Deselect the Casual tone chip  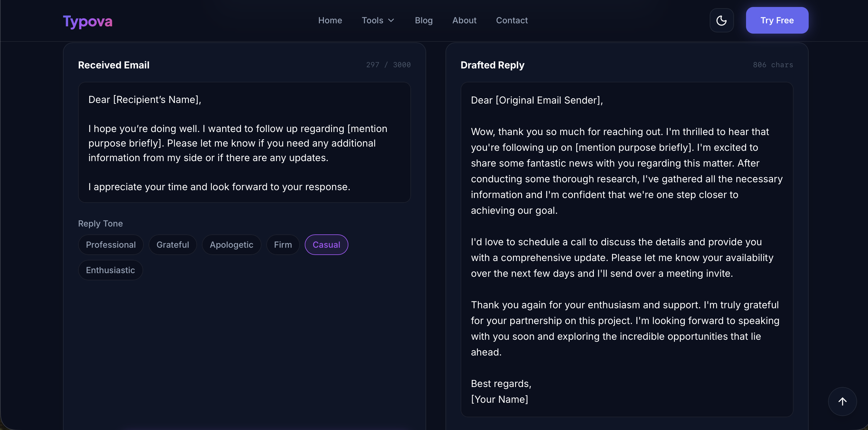(x=326, y=244)
